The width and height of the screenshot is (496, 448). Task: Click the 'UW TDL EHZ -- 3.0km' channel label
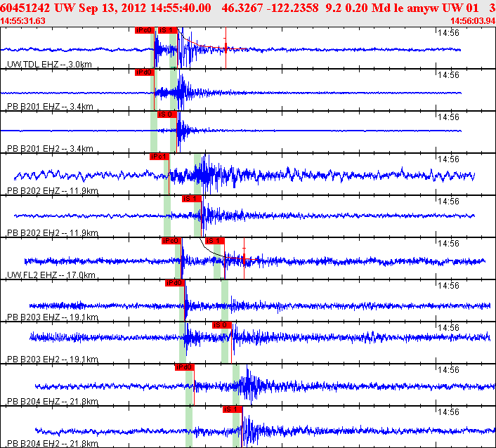tap(49, 64)
